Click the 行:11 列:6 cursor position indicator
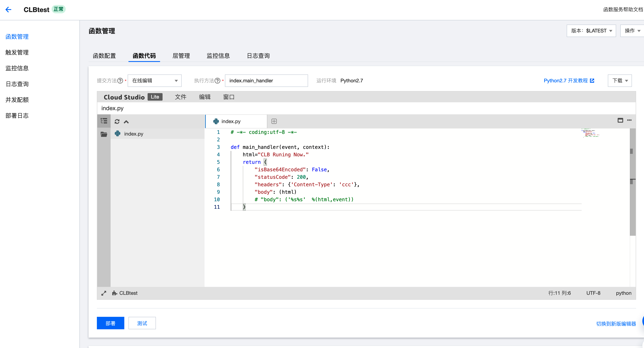 click(560, 293)
